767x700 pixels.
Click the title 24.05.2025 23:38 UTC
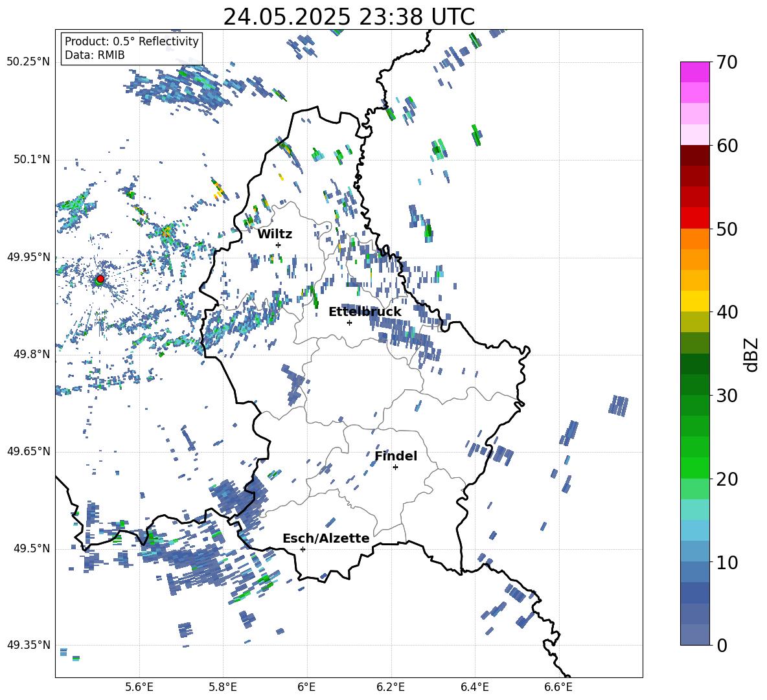[349, 17]
